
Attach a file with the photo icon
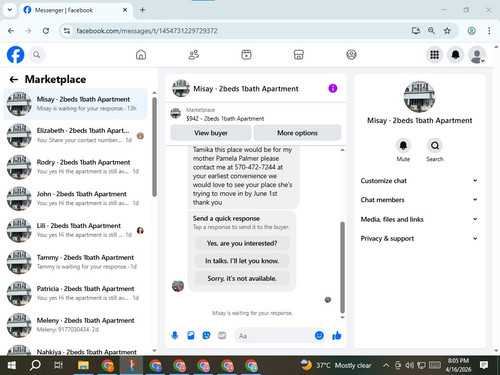tap(191, 335)
